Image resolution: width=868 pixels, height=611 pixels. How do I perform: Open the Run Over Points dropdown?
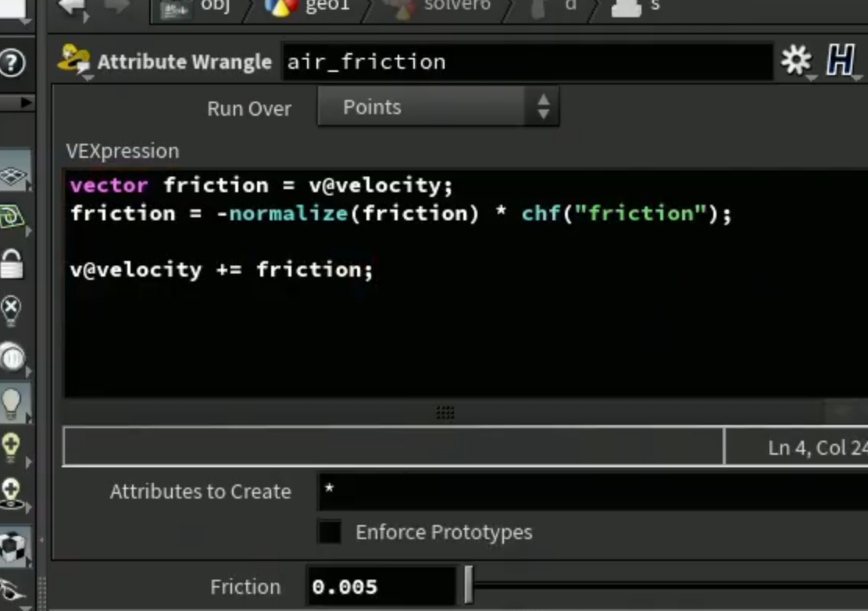coord(438,107)
